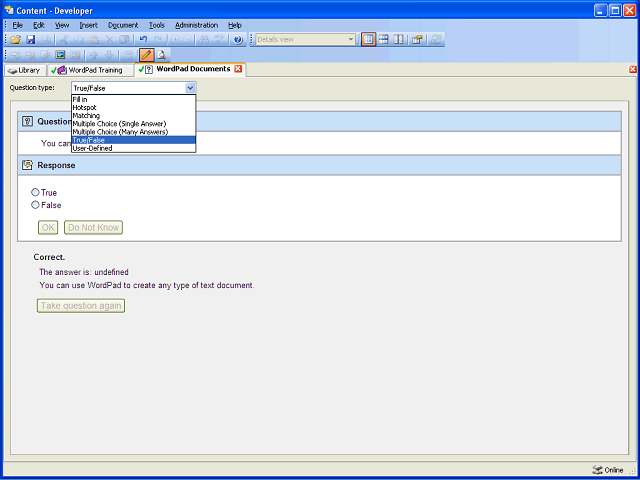This screenshot has height=480, width=640.
Task: Toggle the pencil edit mode icon
Action: coord(147,55)
